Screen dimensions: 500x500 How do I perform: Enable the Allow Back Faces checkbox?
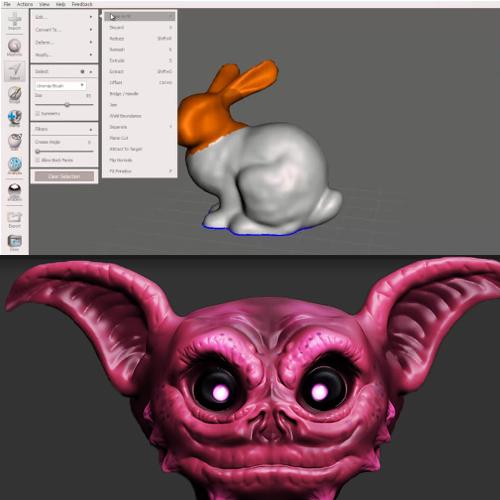click(37, 160)
